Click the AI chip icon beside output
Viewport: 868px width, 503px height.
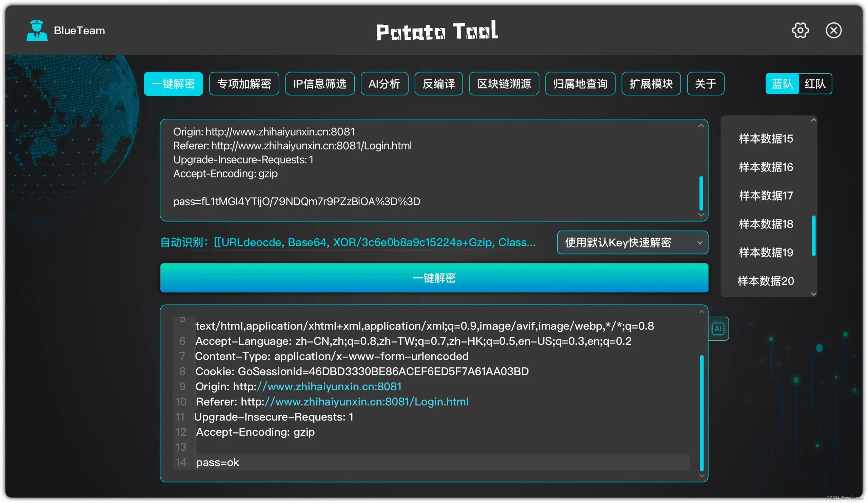point(718,329)
